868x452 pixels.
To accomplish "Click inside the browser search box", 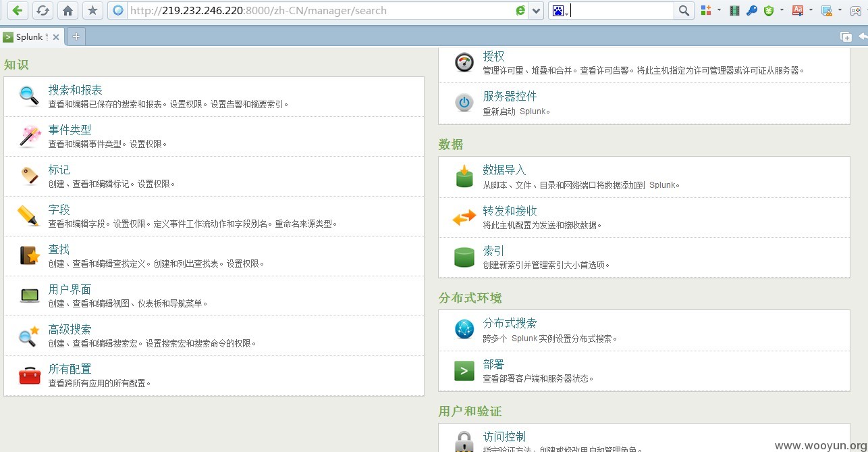I will point(622,10).
